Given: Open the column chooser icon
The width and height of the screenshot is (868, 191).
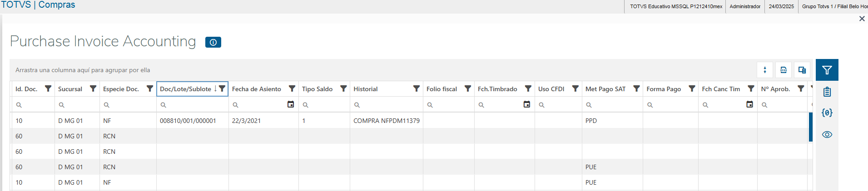Looking at the screenshot, I should 802,70.
